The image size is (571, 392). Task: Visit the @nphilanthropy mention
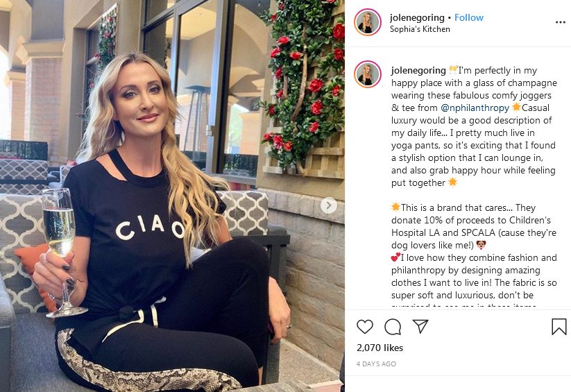tap(475, 108)
